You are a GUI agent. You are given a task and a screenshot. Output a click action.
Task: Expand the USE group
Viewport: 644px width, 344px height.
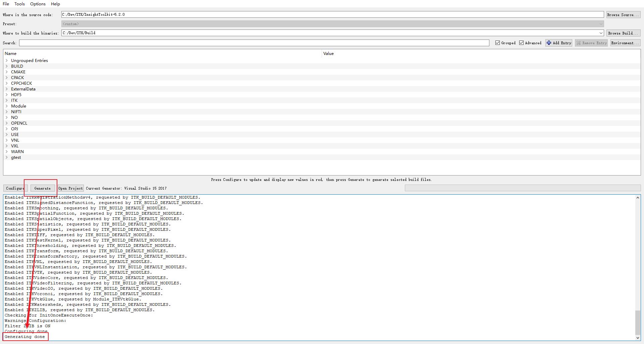coord(7,135)
